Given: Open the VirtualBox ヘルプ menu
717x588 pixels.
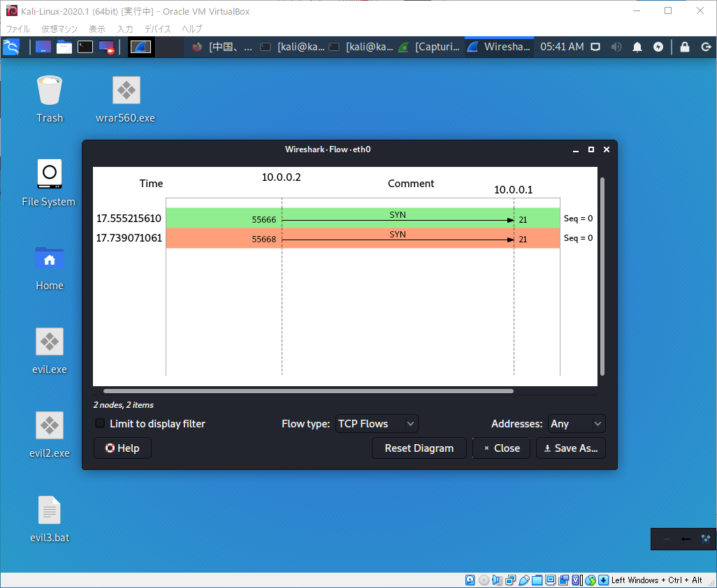Looking at the screenshot, I should pos(191,29).
